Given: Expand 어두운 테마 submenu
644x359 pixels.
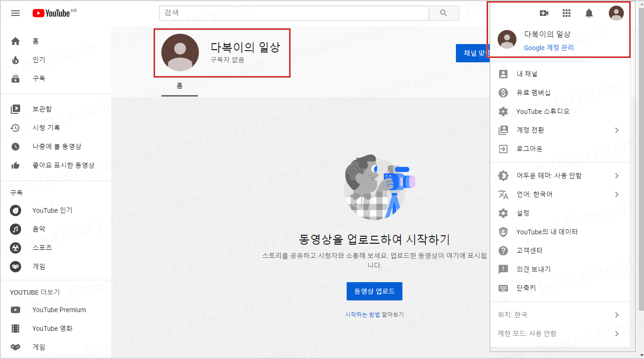Looking at the screenshot, I should click(x=560, y=176).
